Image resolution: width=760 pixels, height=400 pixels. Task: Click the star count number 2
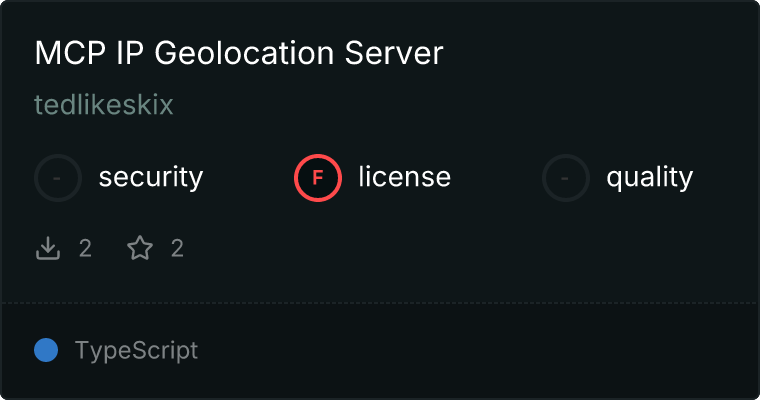coord(177,248)
